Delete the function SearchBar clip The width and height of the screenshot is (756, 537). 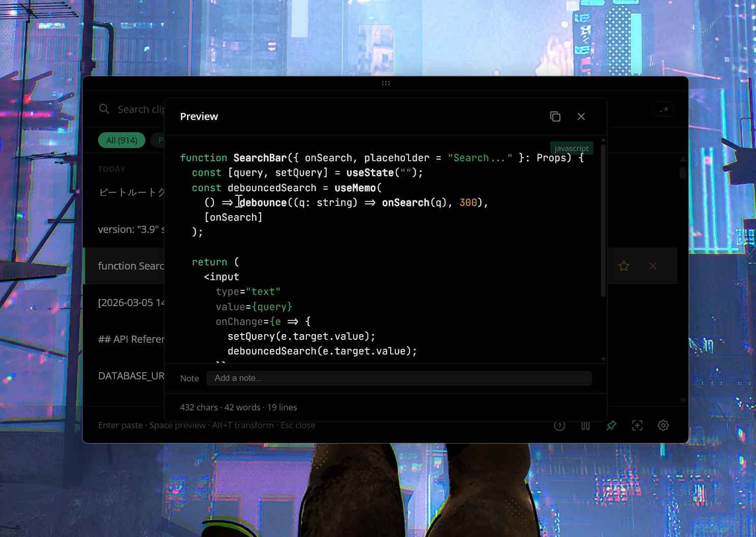click(653, 266)
